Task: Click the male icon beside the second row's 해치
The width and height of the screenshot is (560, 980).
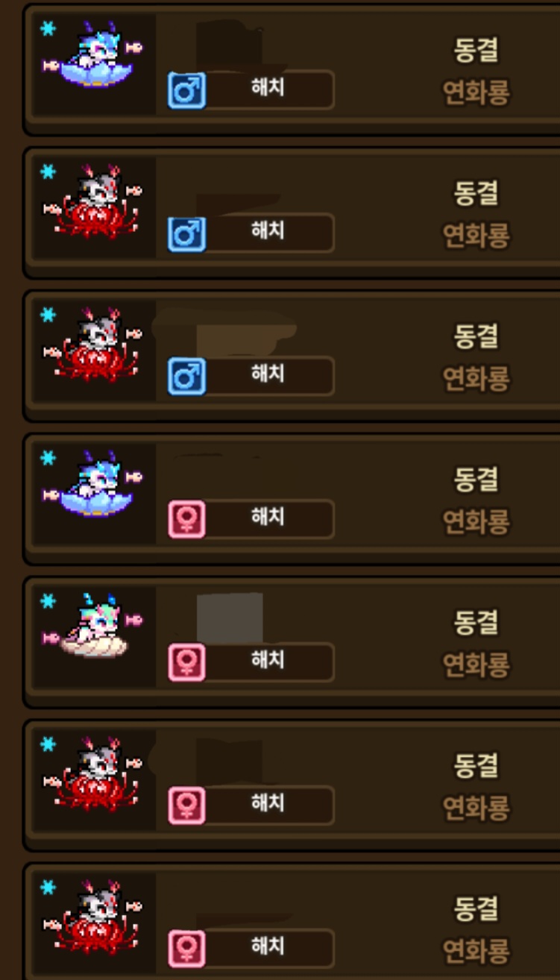Action: click(x=186, y=233)
